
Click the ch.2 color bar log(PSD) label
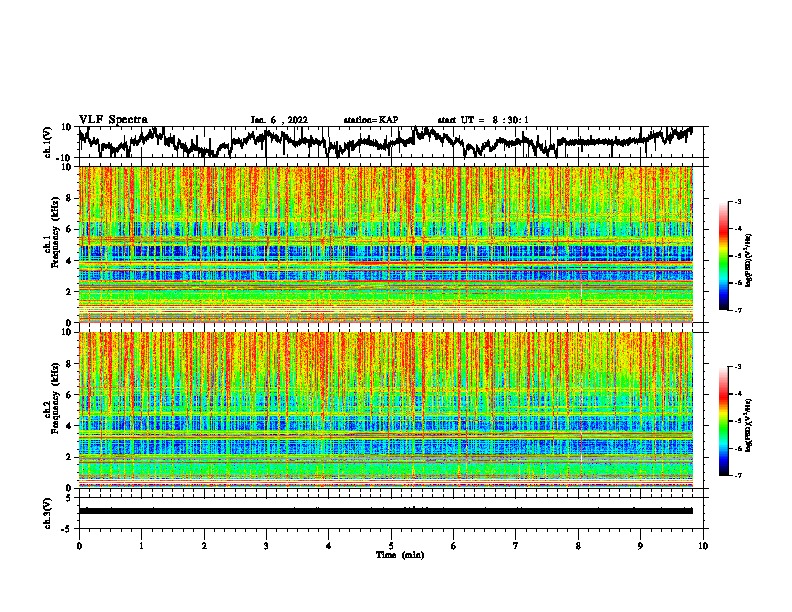point(749,423)
